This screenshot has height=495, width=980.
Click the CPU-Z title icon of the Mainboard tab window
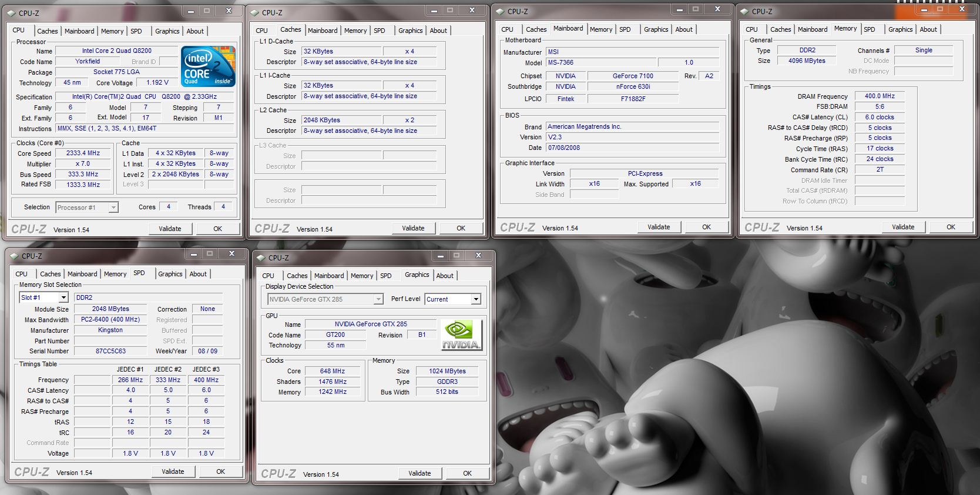499,11
